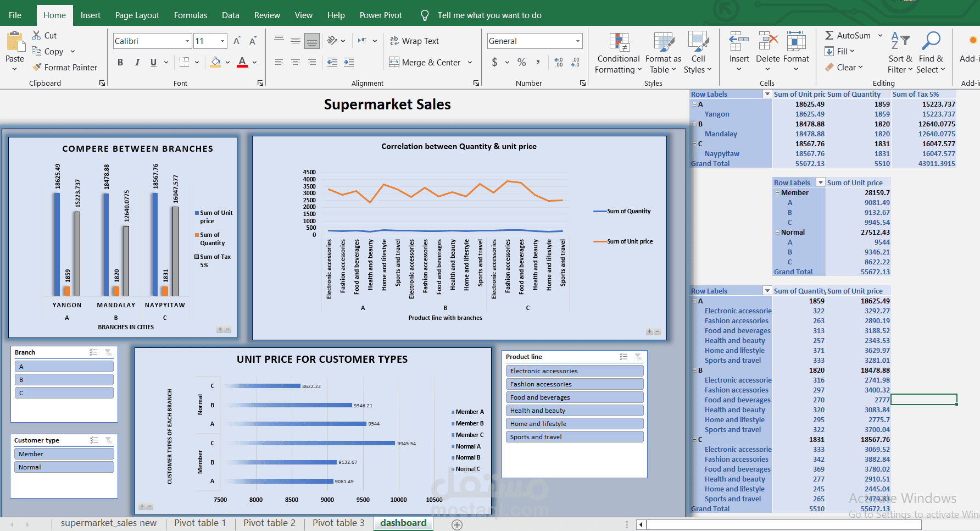This screenshot has width=980, height=531.
Task: Open the Insert ribbon tab
Action: pyautogui.click(x=91, y=15)
